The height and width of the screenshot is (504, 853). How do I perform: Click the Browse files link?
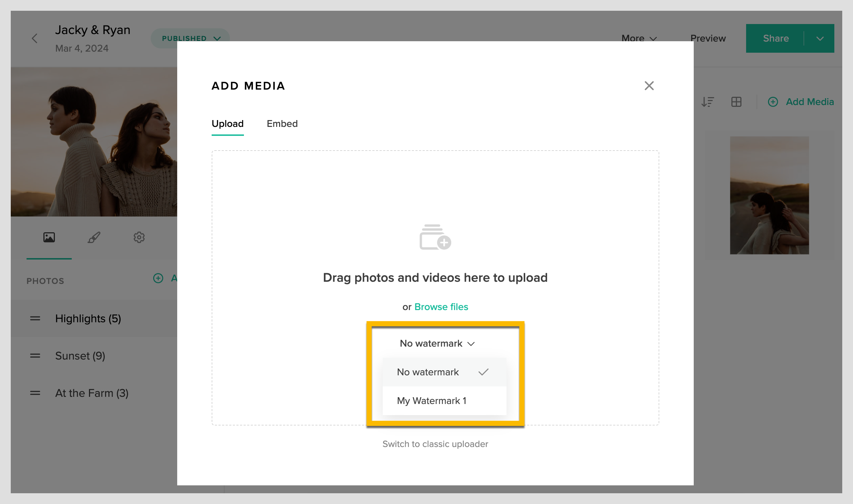click(441, 307)
